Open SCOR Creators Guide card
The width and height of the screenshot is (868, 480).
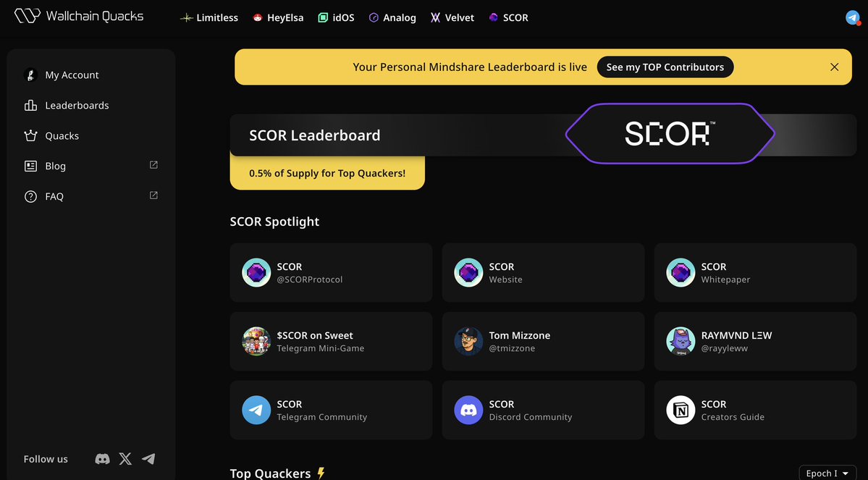[x=755, y=410]
